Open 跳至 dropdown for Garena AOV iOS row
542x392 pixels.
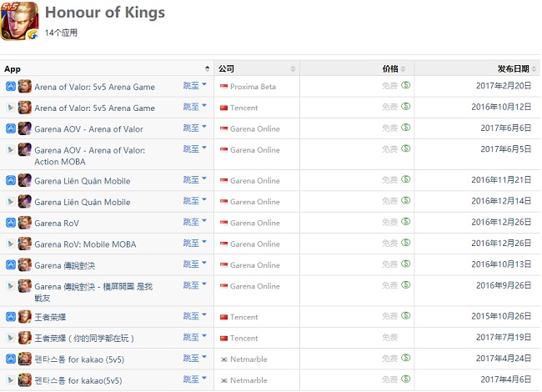tap(194, 128)
